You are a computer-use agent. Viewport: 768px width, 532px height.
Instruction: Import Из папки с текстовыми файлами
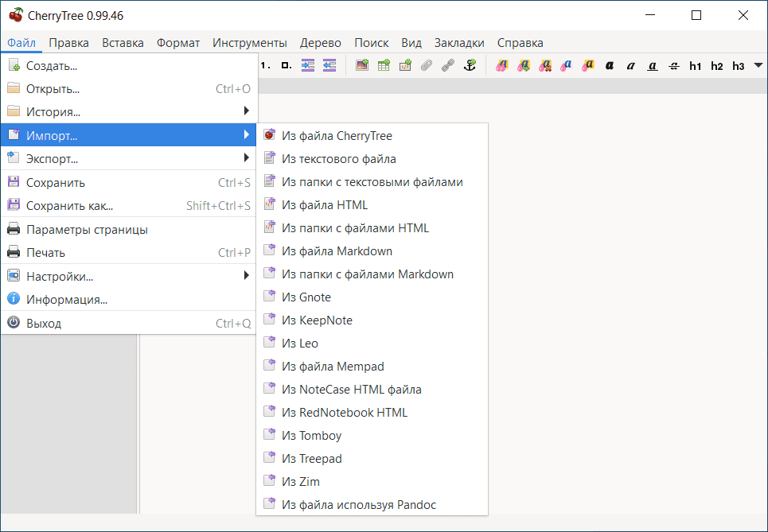(x=372, y=181)
